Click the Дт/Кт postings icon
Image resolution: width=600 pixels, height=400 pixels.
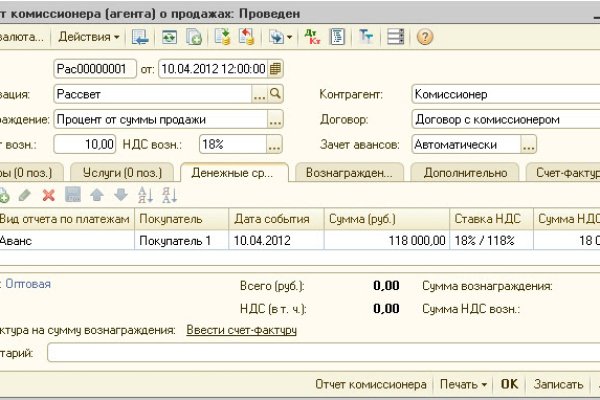(x=313, y=37)
